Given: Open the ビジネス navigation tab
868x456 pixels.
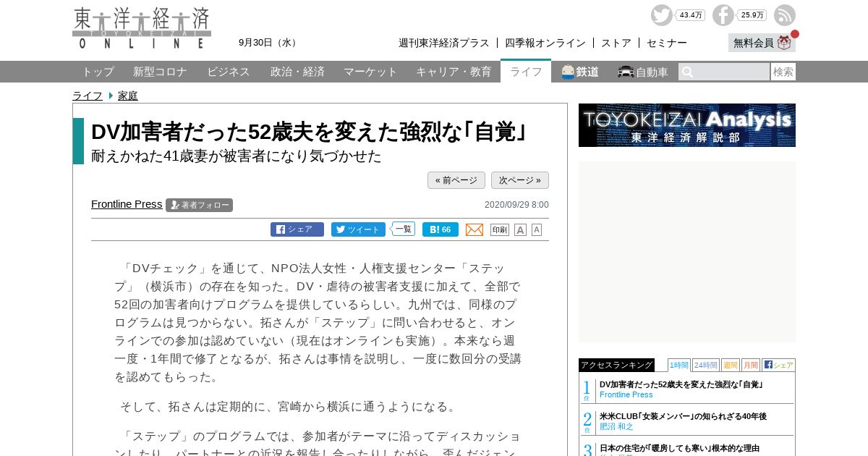Looking at the screenshot, I should tap(229, 72).
